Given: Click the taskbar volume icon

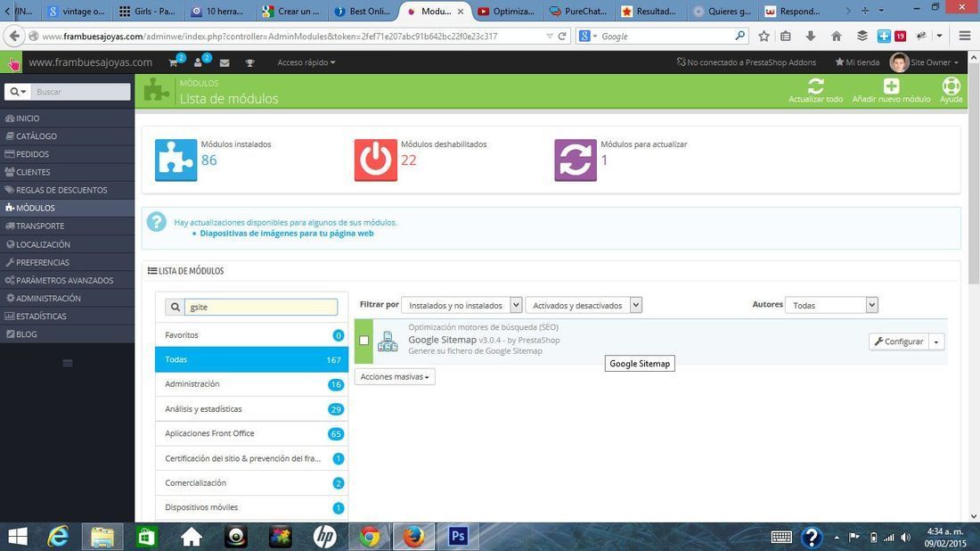Looking at the screenshot, I should click(906, 538).
